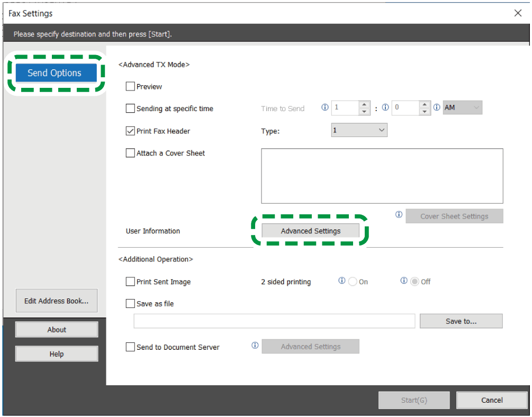Click the info icon beside the On radio button
Viewport: 532px width, 417px height.
point(342,281)
